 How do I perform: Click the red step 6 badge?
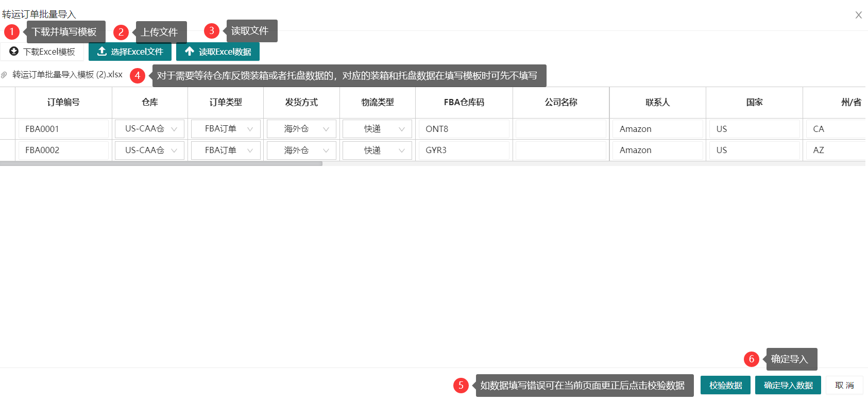pos(752,359)
